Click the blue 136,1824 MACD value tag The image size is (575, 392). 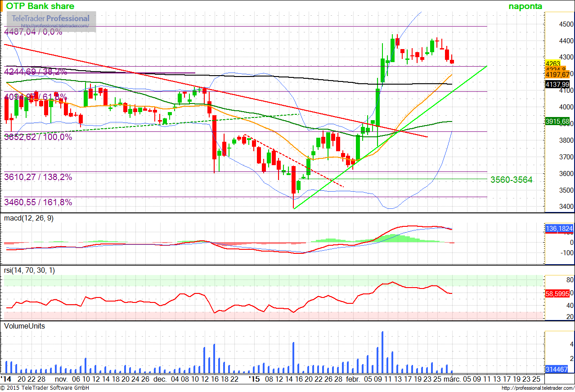[x=559, y=229]
